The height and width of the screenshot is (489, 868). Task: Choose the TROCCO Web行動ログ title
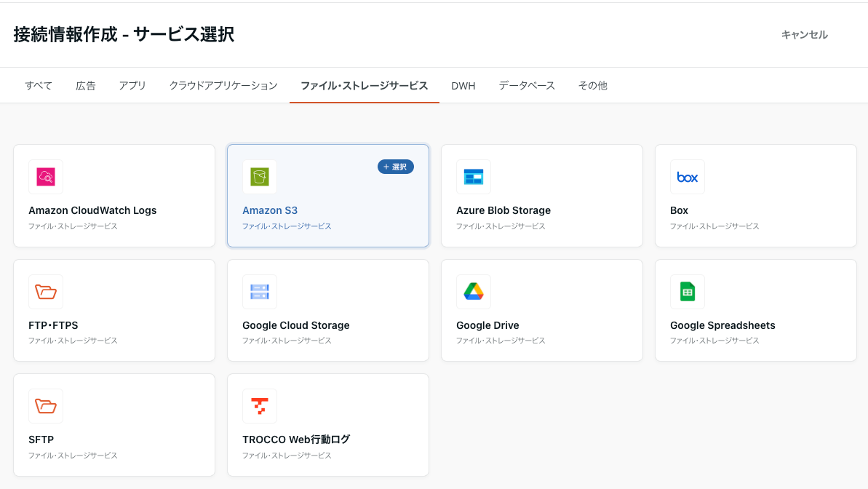click(296, 440)
